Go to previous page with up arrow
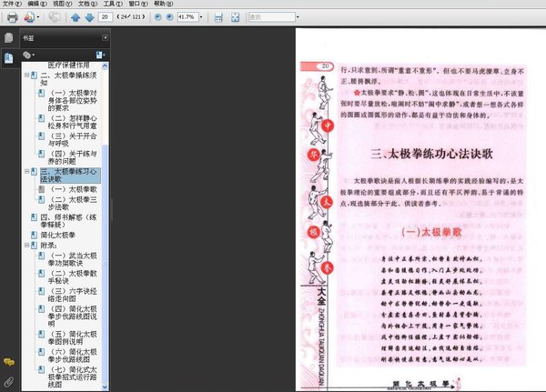 click(76, 17)
